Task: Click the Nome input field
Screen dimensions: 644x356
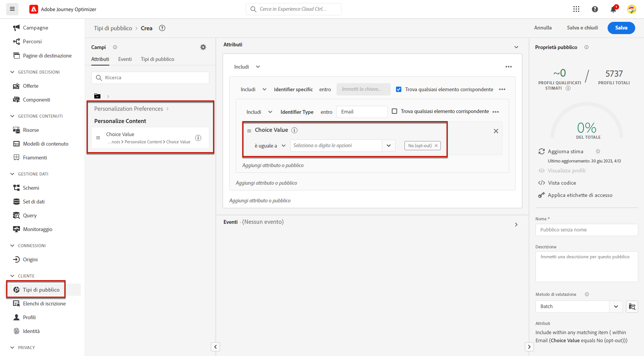Action: pyautogui.click(x=586, y=230)
